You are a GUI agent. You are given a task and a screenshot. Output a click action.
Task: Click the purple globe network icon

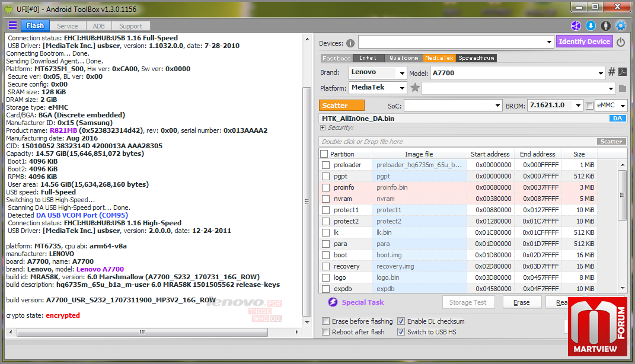(x=576, y=26)
